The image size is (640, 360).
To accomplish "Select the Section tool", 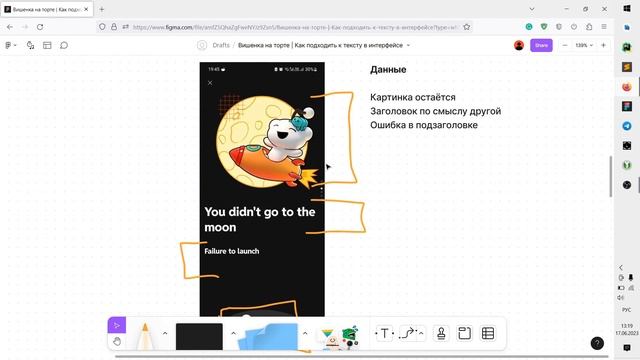I will 464,333.
